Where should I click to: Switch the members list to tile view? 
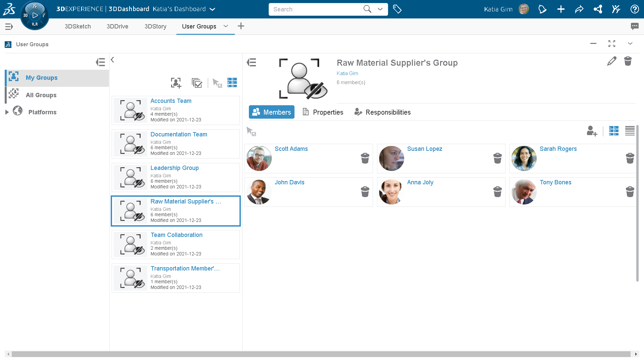pos(613,131)
